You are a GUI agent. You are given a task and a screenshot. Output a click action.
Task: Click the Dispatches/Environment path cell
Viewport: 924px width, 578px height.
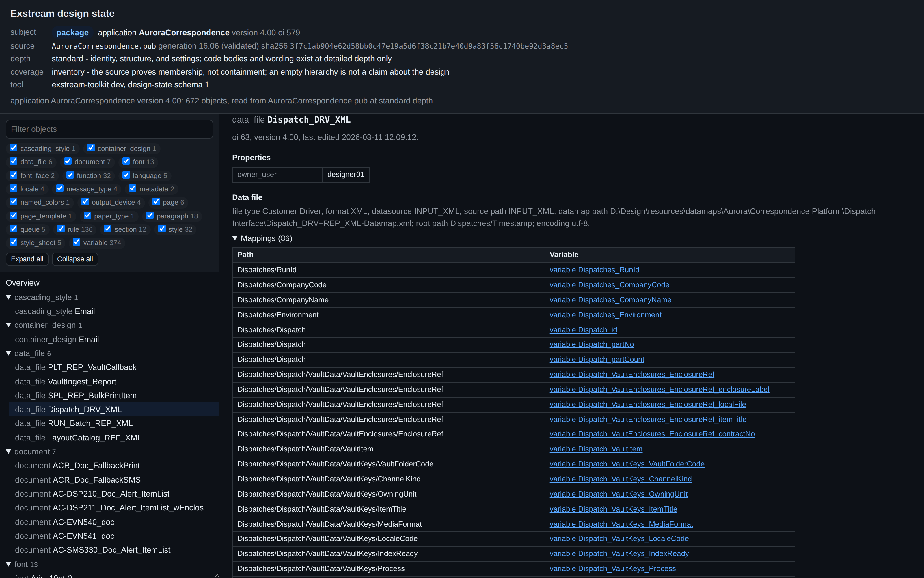(x=388, y=315)
